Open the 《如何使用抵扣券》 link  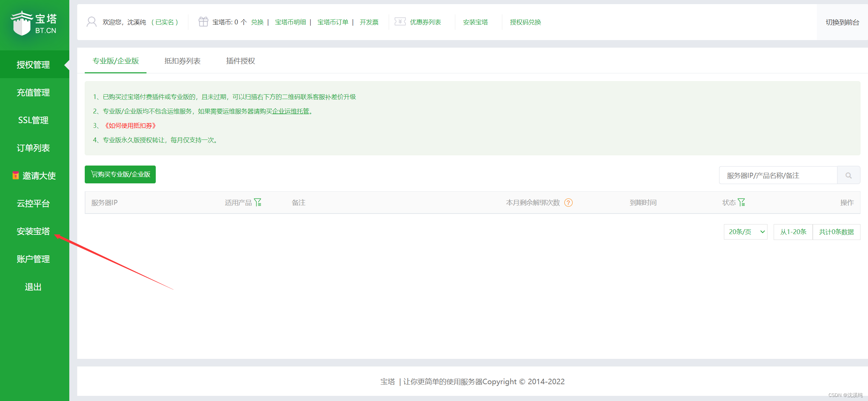point(130,126)
